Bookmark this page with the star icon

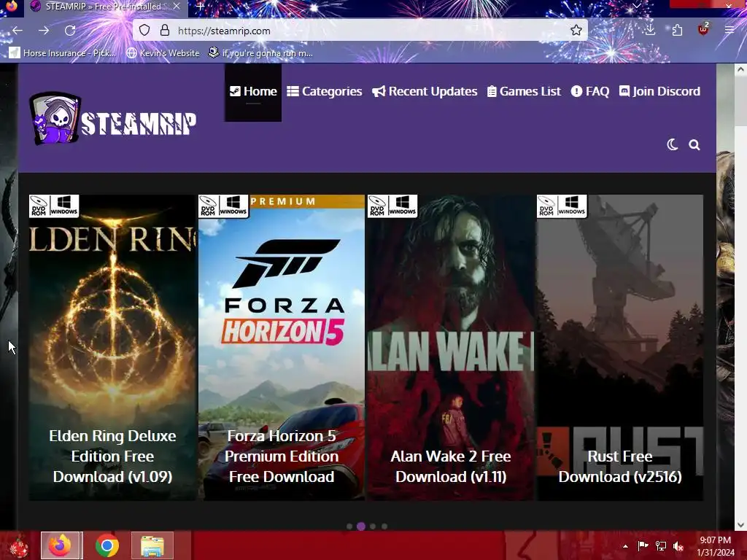tap(576, 31)
